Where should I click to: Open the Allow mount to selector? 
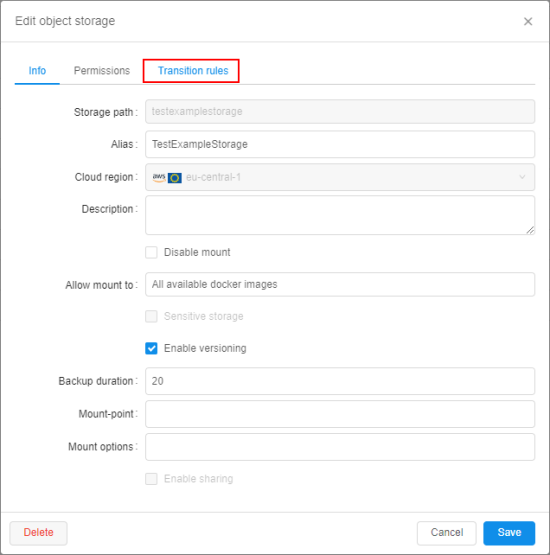pos(340,285)
